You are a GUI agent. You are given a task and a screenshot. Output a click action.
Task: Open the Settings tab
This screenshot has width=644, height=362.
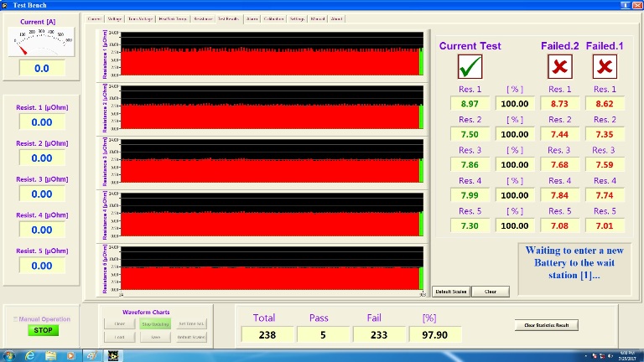[297, 19]
